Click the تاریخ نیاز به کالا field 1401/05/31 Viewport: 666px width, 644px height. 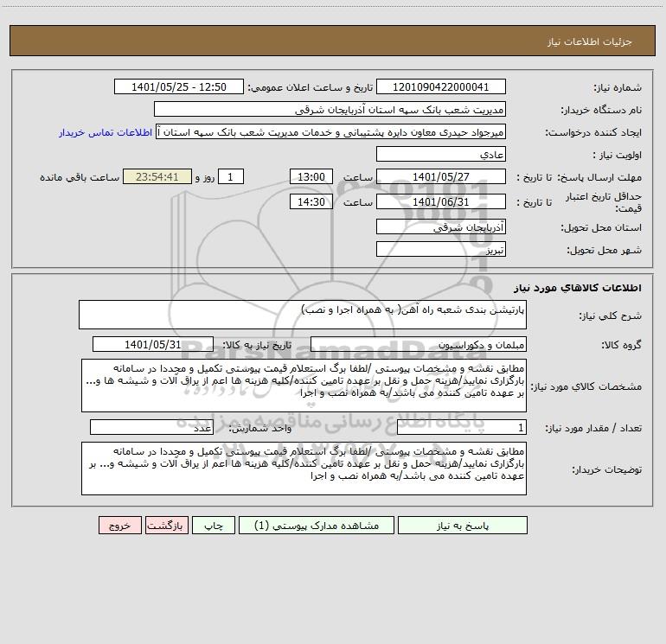tap(153, 345)
